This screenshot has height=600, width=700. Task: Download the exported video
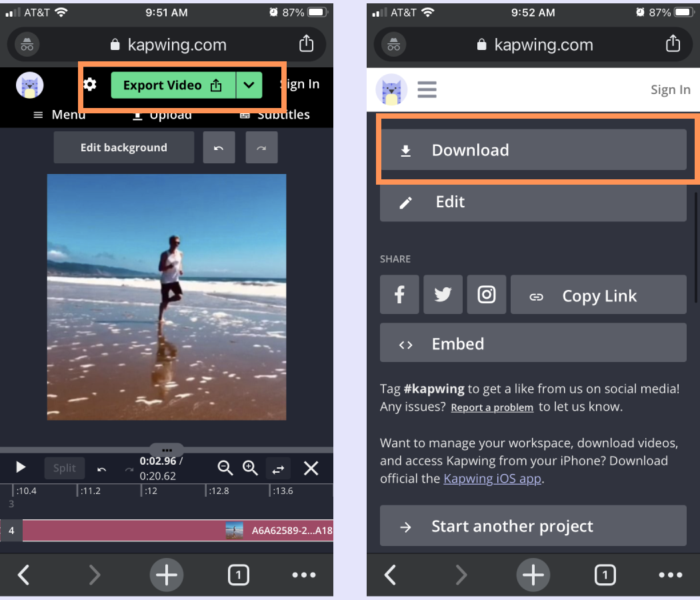(533, 150)
